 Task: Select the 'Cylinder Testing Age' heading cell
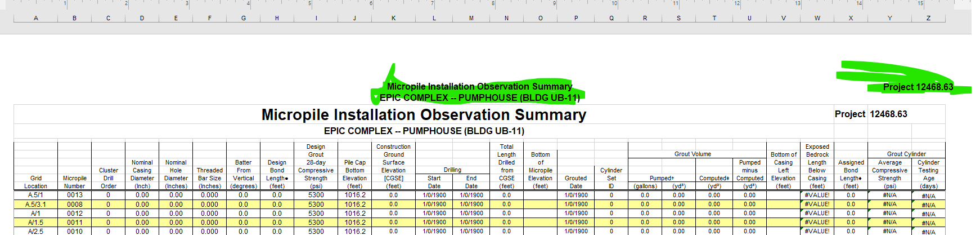point(928,174)
